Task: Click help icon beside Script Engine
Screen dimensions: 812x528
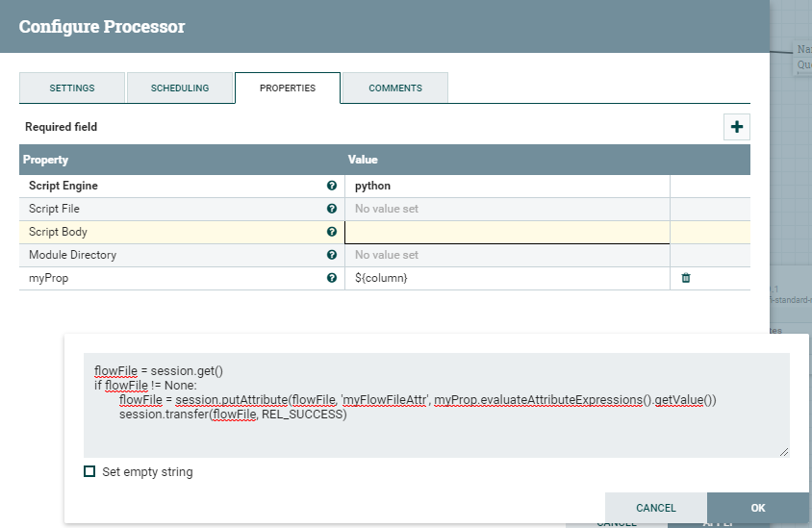Action: tap(332, 186)
